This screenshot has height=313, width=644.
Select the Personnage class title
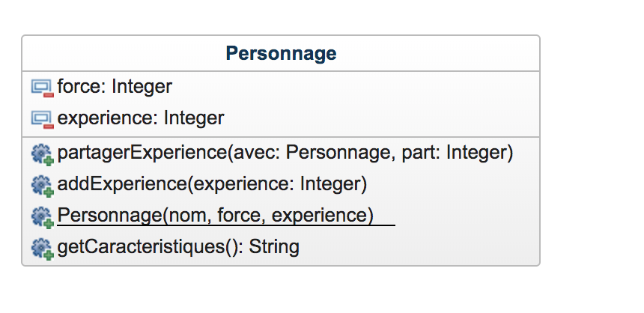coord(281,54)
